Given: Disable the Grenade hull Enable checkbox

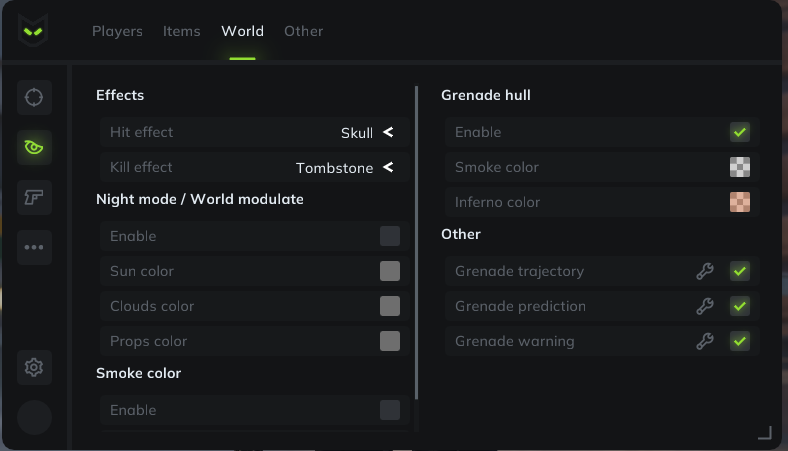Looking at the screenshot, I should point(740,132).
